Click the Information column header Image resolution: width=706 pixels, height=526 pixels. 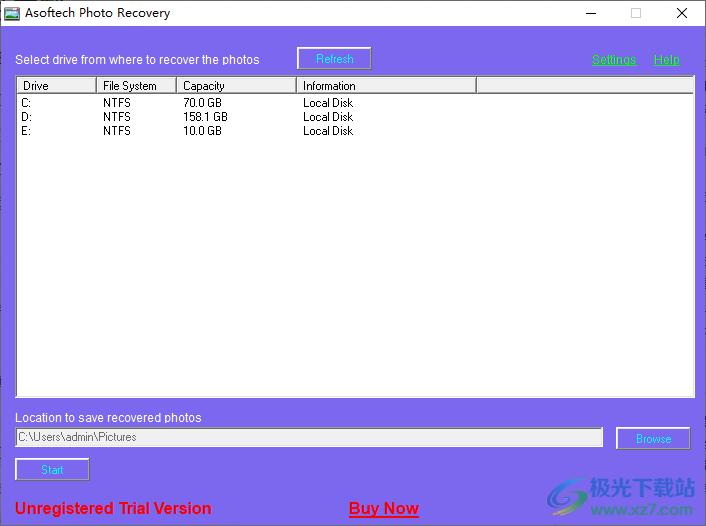pos(386,86)
